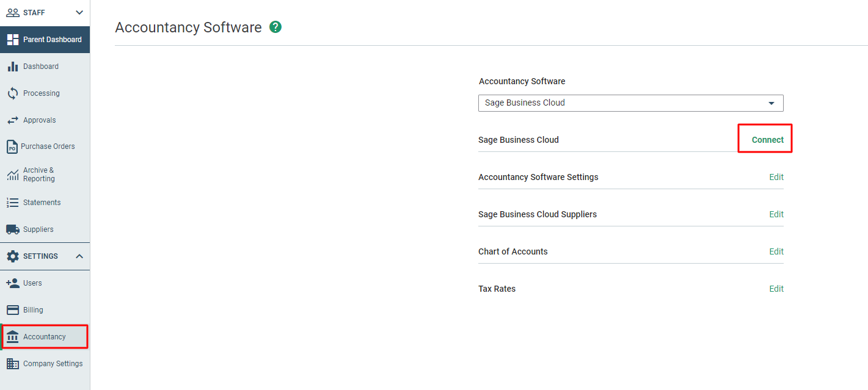868x390 pixels.
Task: Click the Sage Business Cloud row label
Action: pos(519,140)
